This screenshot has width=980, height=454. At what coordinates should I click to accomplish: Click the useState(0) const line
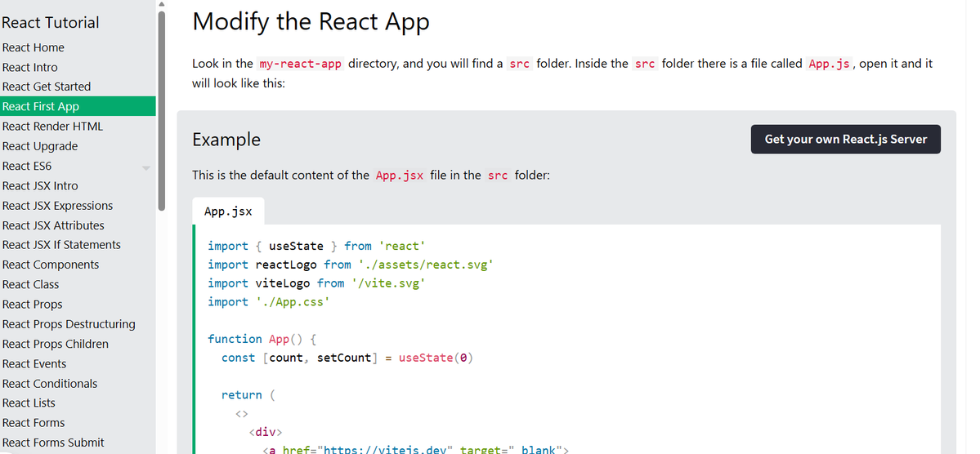(x=347, y=358)
